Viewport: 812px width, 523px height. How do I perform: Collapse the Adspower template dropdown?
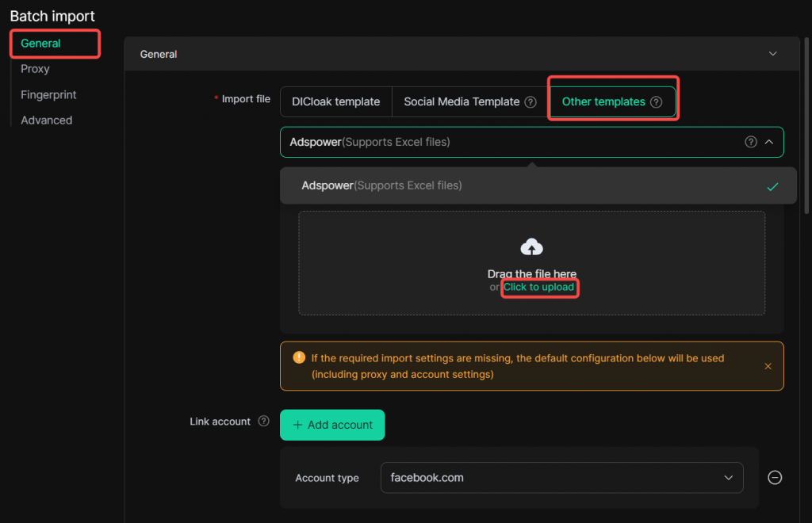(769, 142)
